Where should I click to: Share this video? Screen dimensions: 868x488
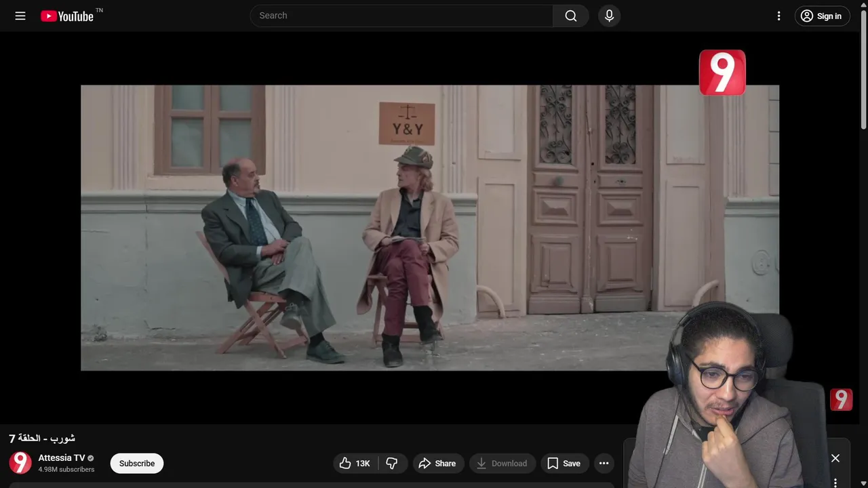point(438,464)
